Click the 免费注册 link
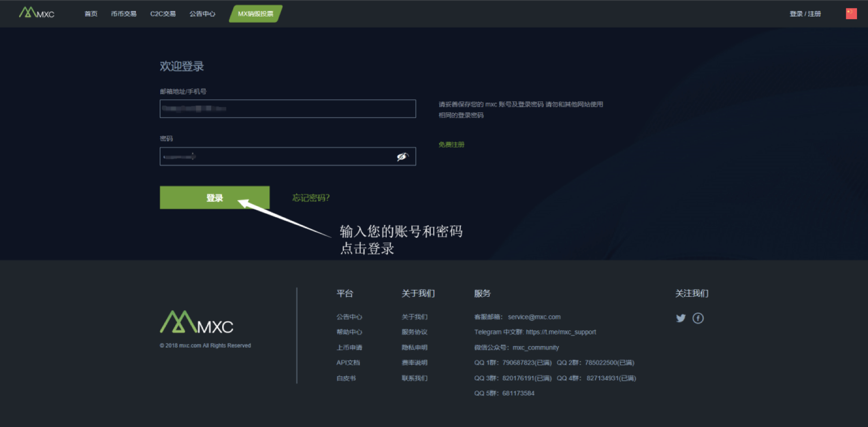Image resolution: width=868 pixels, height=427 pixels. coord(451,144)
